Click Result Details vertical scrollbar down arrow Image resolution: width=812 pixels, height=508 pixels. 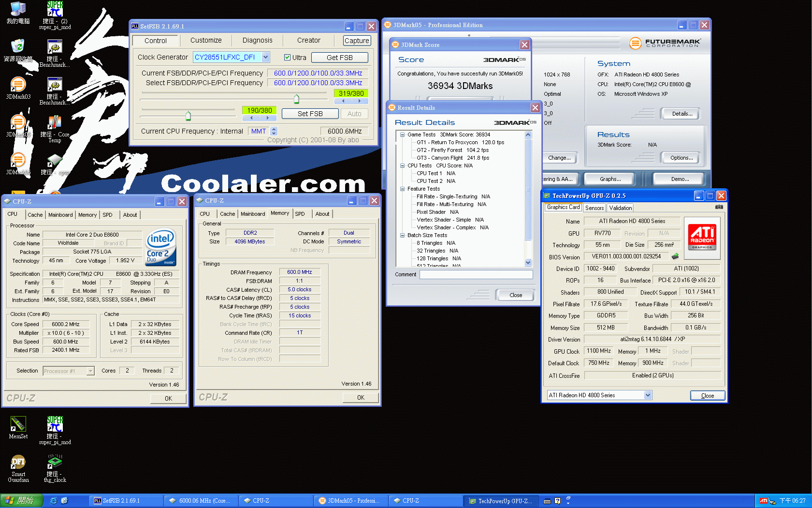(528, 263)
